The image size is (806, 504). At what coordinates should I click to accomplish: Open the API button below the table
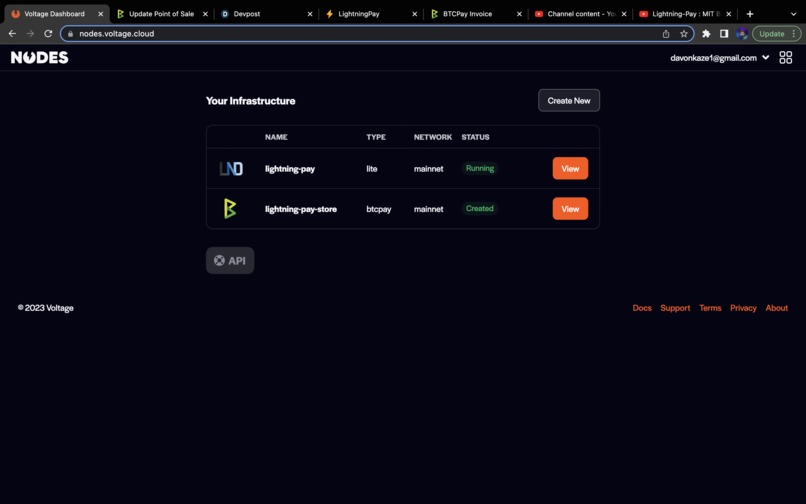(230, 261)
